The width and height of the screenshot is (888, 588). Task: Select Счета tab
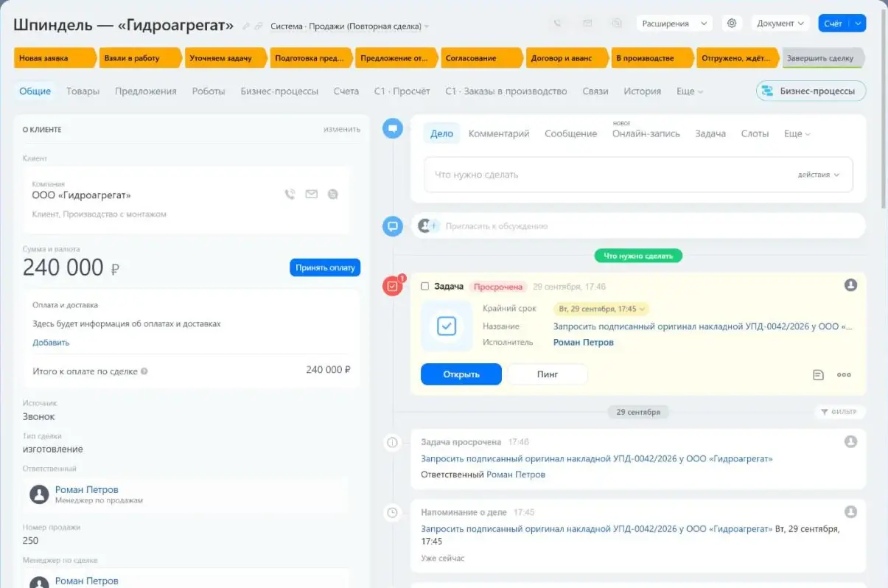click(346, 91)
